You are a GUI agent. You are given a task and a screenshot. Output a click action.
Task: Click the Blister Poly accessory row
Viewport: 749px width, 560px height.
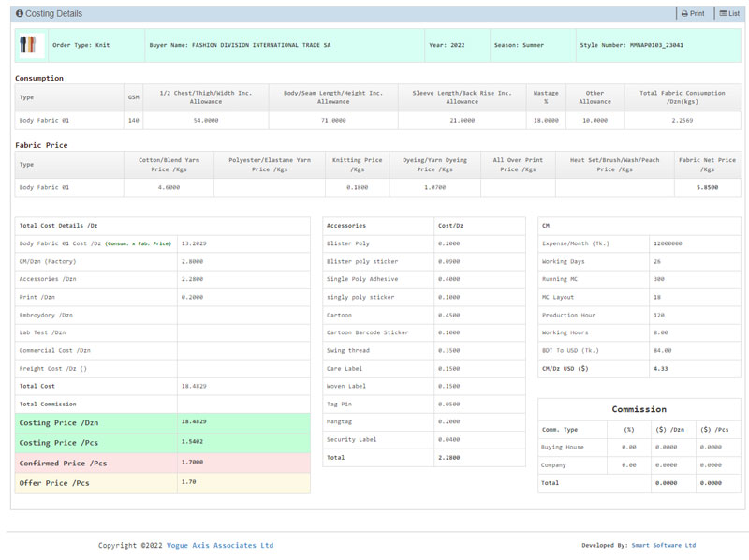coord(423,243)
